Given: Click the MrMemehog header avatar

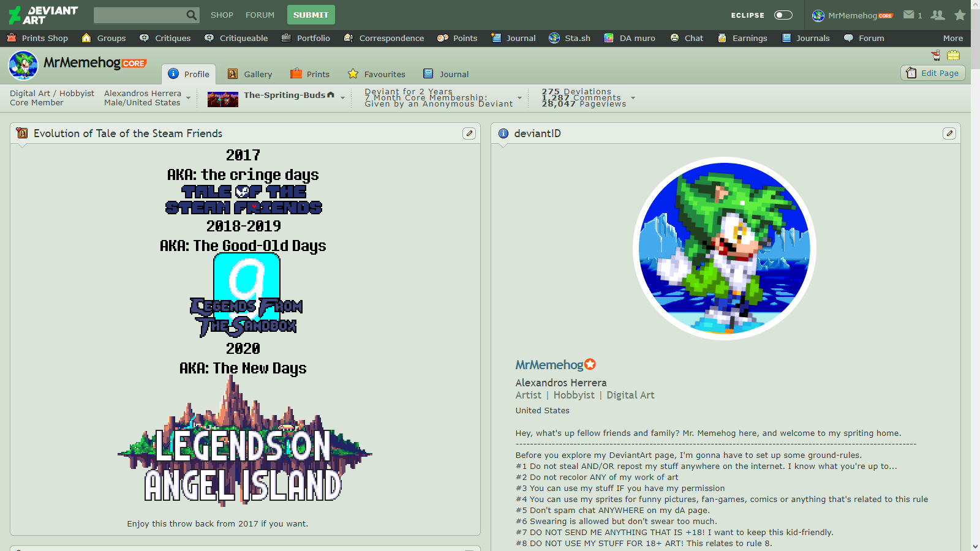Looking at the screenshot, I should [x=818, y=15].
